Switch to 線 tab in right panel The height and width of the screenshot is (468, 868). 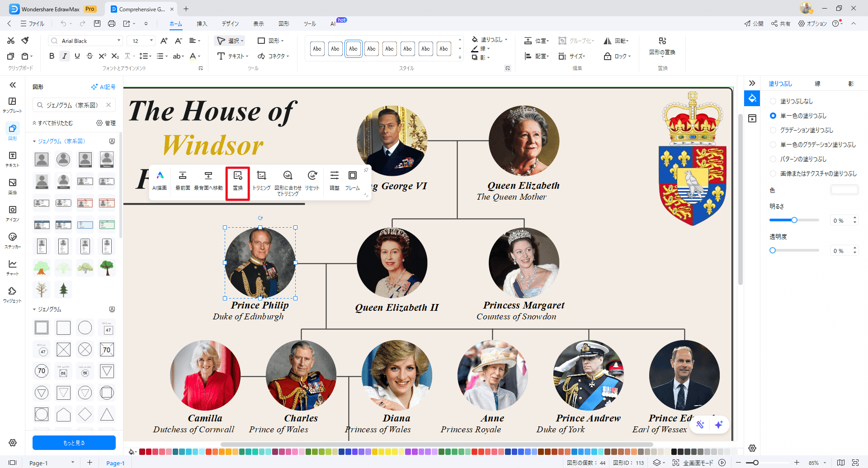[817, 84]
